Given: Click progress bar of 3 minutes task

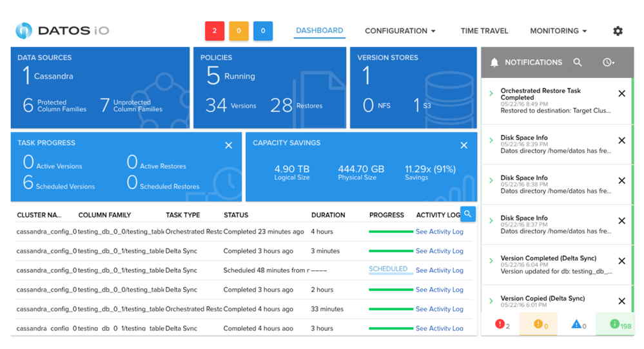Looking at the screenshot, I should [x=391, y=251].
